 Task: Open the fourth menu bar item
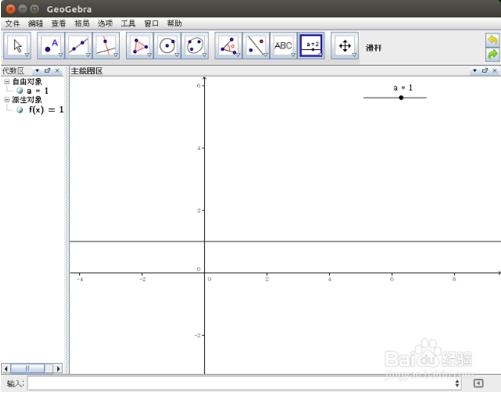pyautogui.click(x=82, y=24)
